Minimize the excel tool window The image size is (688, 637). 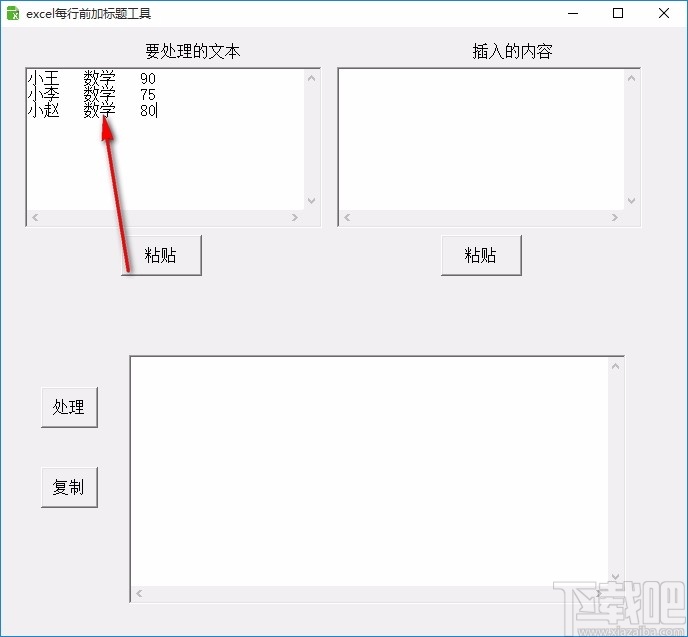pyautogui.click(x=573, y=13)
